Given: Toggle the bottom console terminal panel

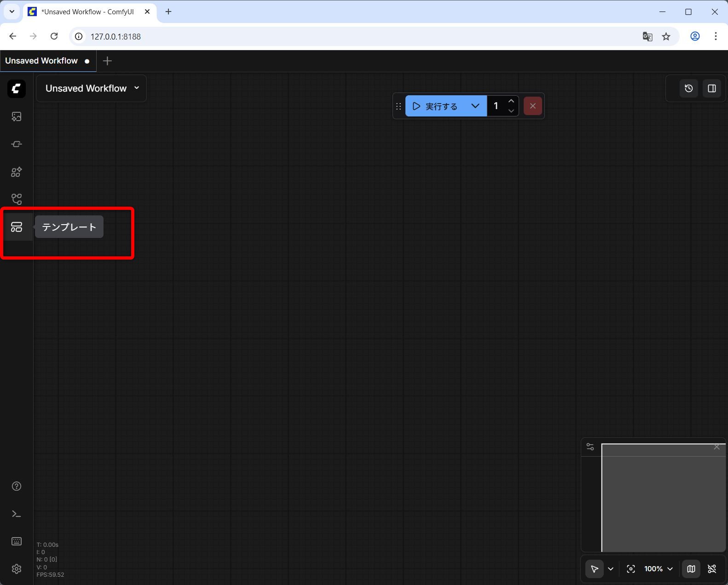Looking at the screenshot, I should 17,514.
